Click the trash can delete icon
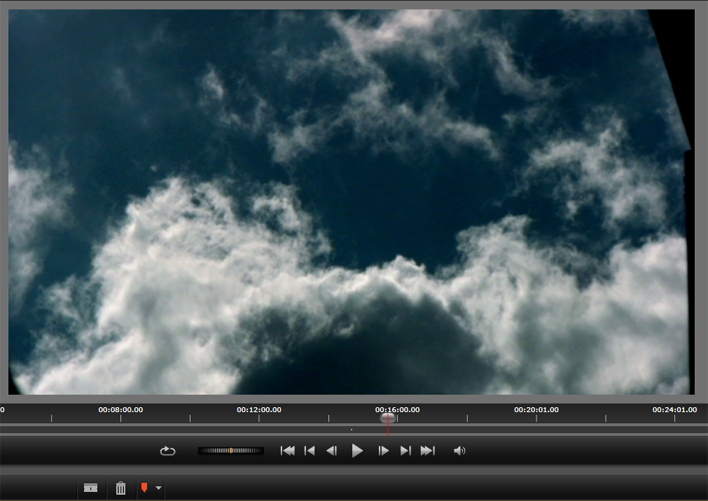Screen dimensions: 708x501 [121, 488]
